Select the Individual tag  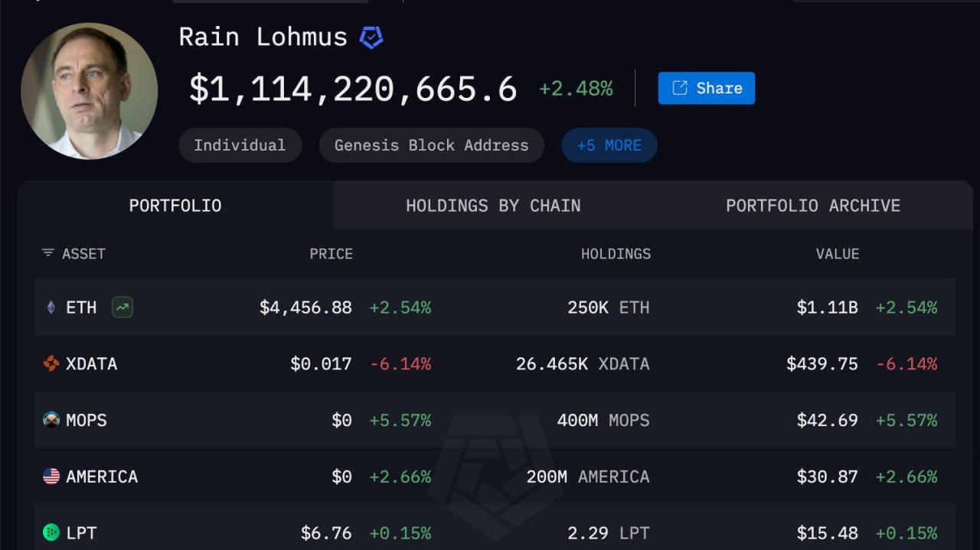pos(240,145)
